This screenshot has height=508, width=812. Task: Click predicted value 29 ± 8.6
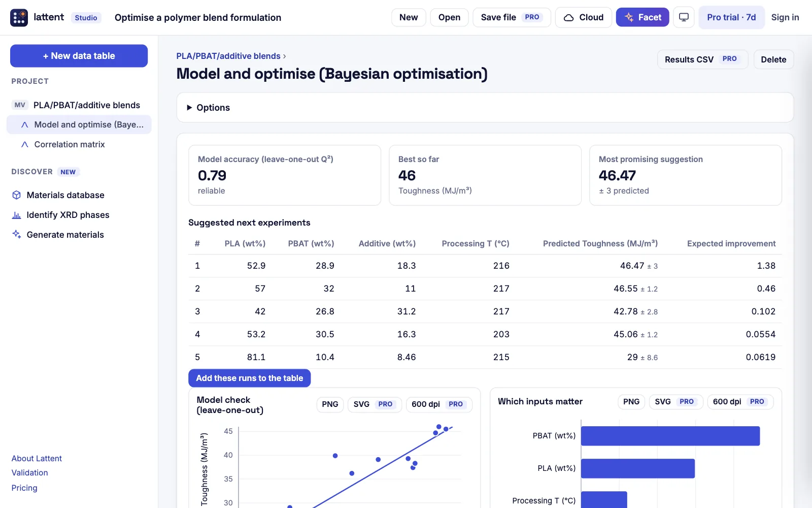click(642, 357)
